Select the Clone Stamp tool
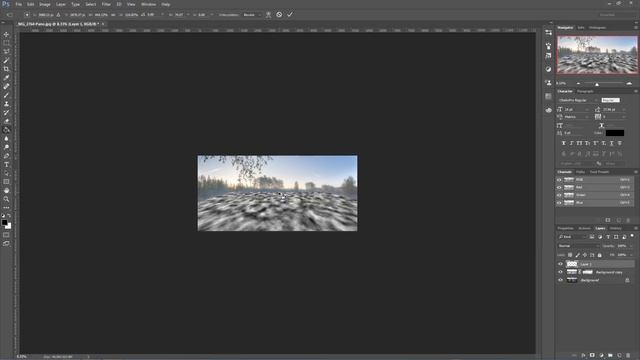 [x=6, y=104]
